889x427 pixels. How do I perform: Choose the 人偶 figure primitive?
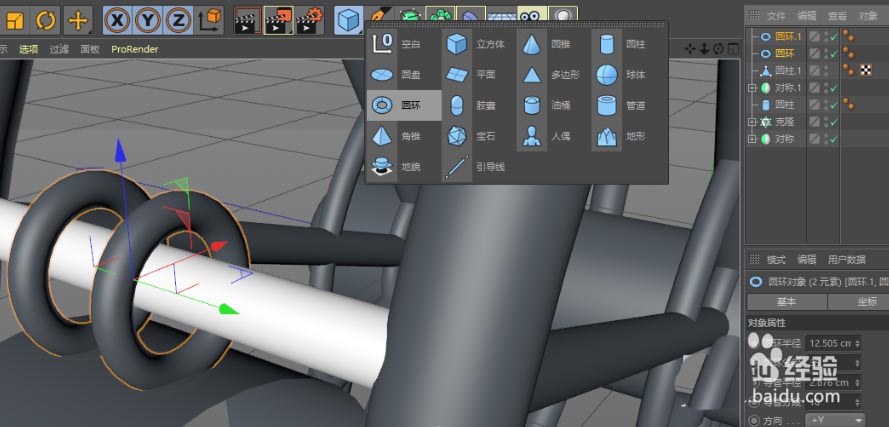tap(547, 136)
